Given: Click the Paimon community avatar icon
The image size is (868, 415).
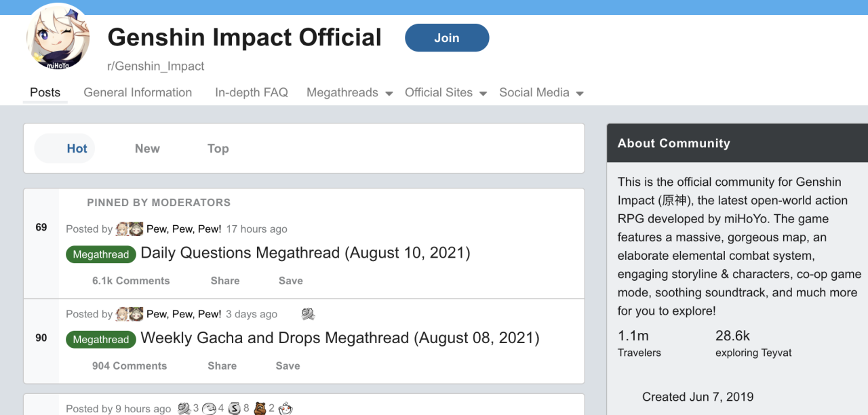Looking at the screenshot, I should [58, 37].
